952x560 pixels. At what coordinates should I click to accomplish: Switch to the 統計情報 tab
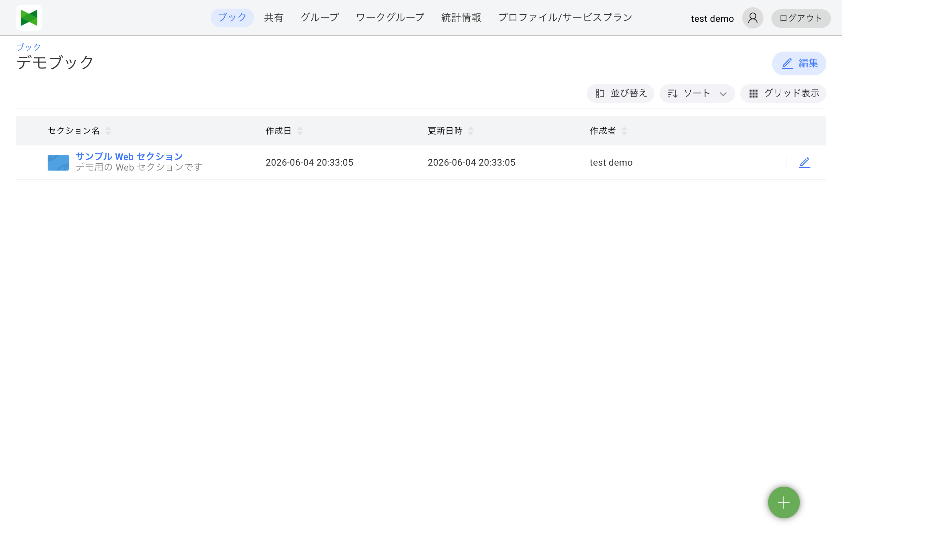tap(461, 18)
